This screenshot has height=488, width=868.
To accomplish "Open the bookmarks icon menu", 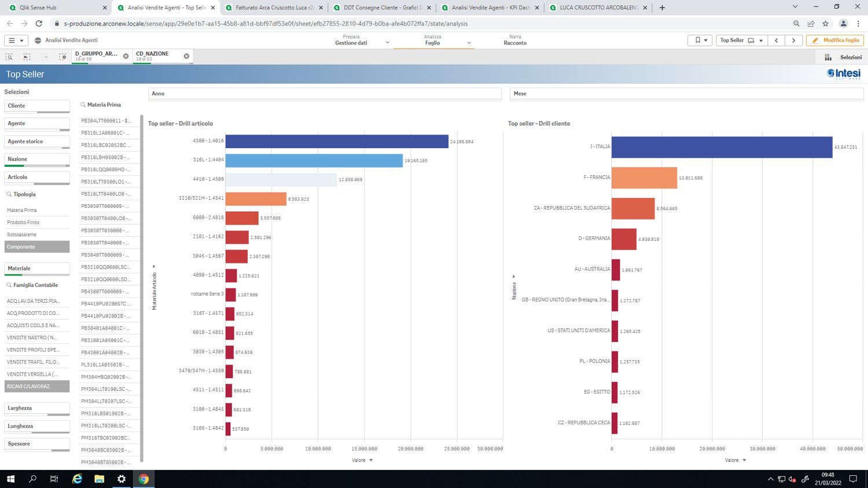I will click(x=700, y=41).
